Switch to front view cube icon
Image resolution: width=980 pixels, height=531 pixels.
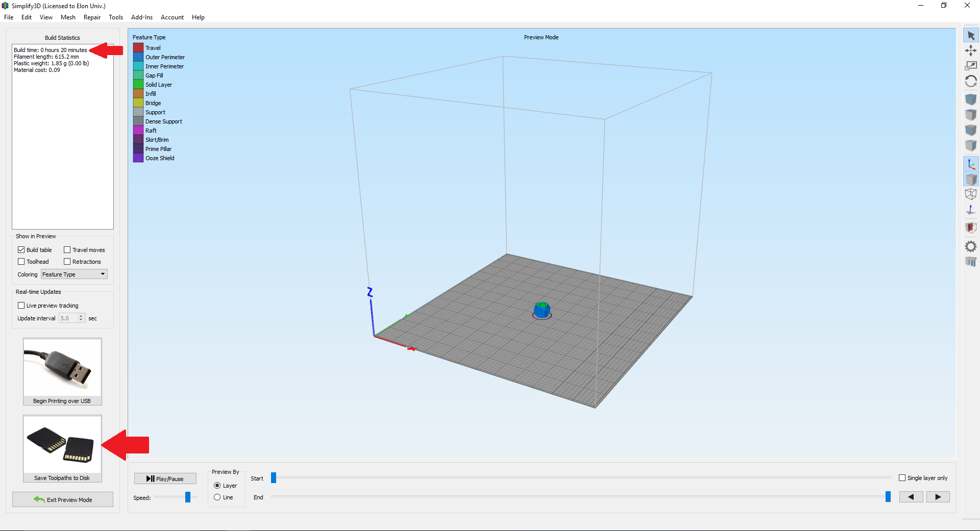[971, 130]
